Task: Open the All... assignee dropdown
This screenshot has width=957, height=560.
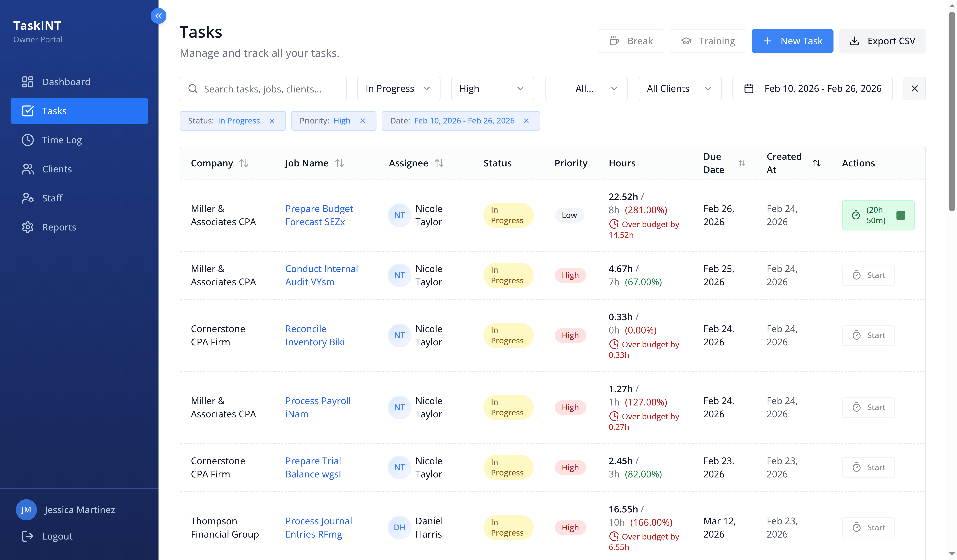Action: 586,88
